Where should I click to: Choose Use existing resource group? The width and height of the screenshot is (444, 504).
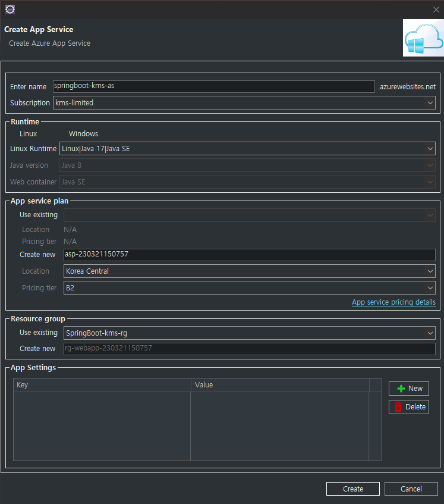(x=39, y=333)
